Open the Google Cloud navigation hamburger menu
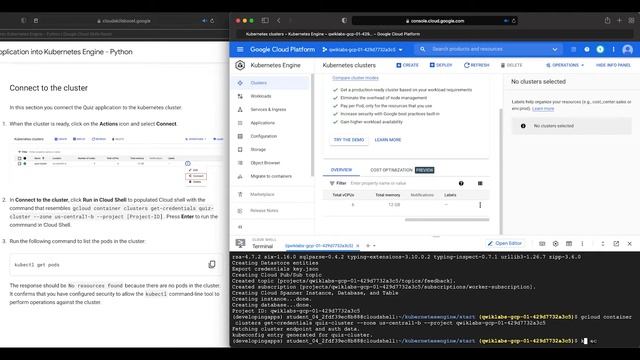Screen dimensions: 640x360 pos(240,49)
